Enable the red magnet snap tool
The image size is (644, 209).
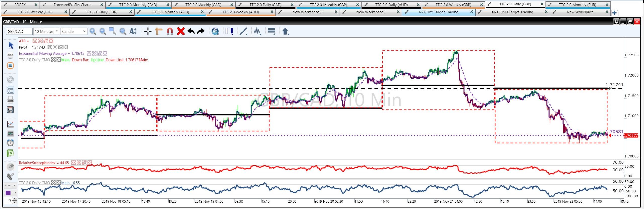coord(170,31)
